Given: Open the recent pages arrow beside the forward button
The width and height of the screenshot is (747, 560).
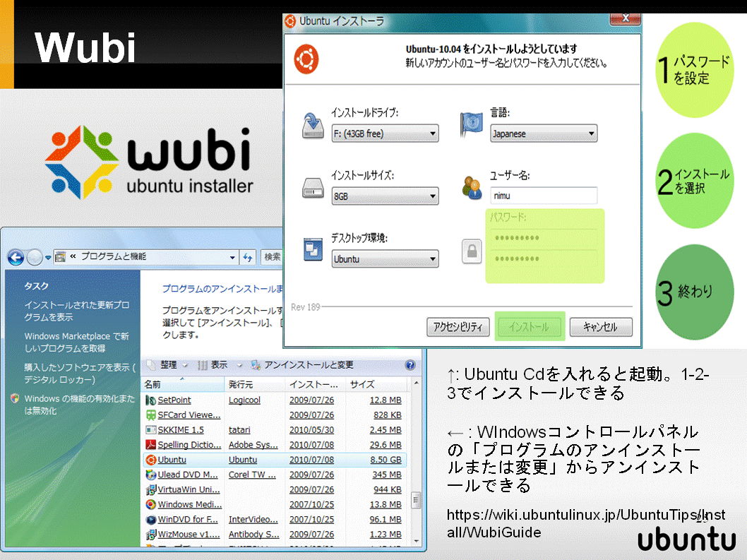Looking at the screenshot, I should [x=48, y=258].
